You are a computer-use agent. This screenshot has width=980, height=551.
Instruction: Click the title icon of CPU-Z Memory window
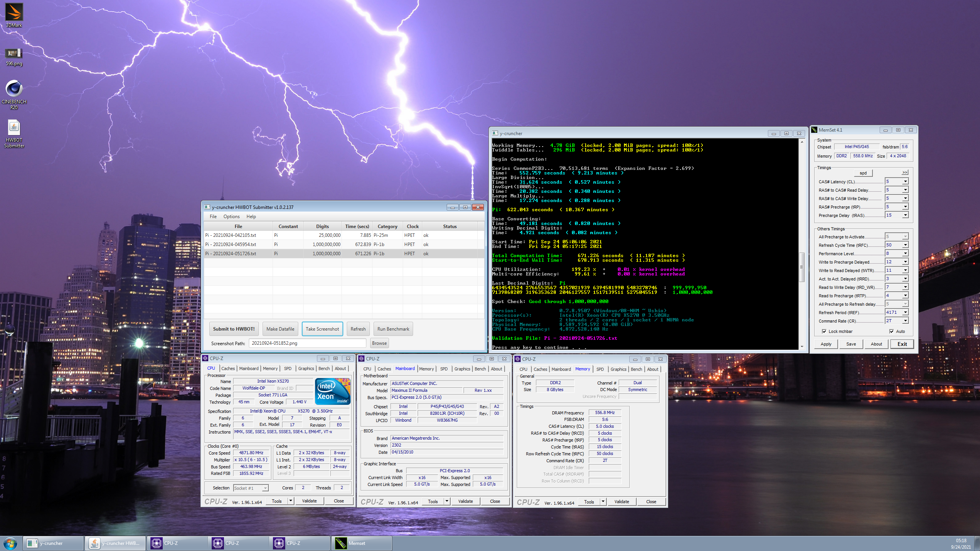[518, 359]
